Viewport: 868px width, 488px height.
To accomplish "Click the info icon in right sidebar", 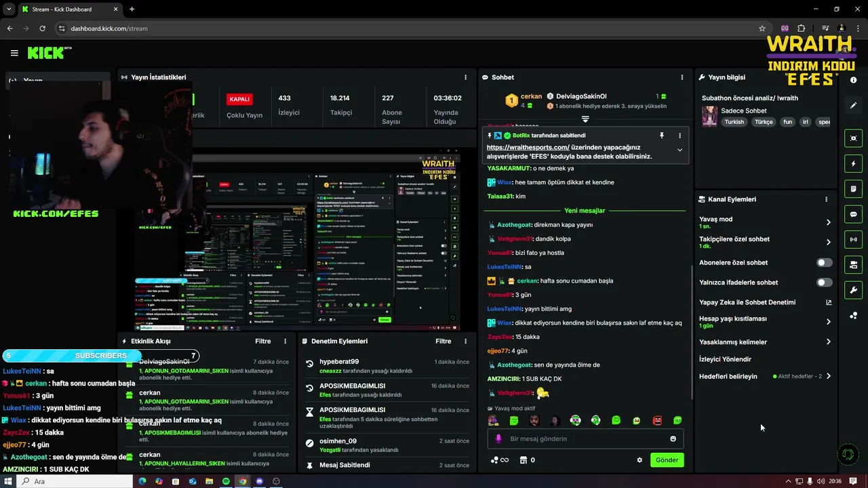I will pos(854,80).
